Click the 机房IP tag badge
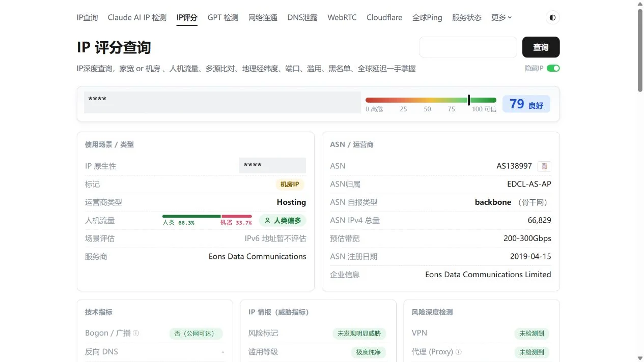 coord(290,184)
